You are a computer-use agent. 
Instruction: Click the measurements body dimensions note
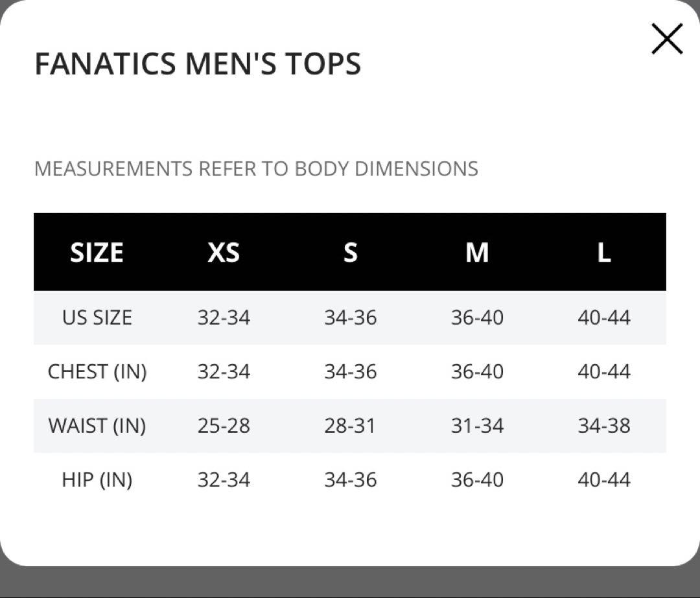[256, 168]
